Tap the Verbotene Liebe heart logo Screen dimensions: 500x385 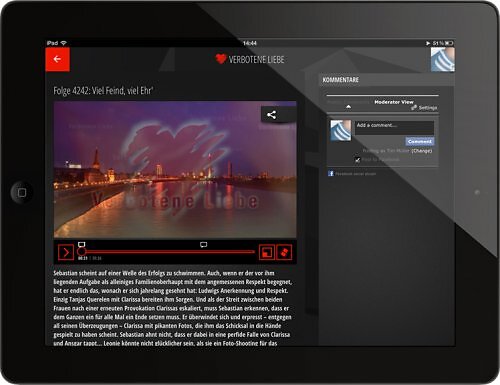pos(221,59)
